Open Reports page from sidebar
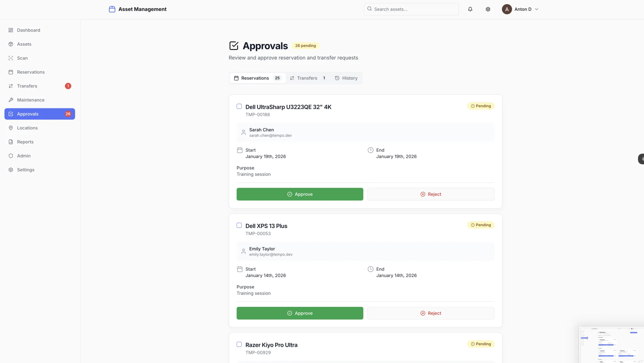 point(25,142)
